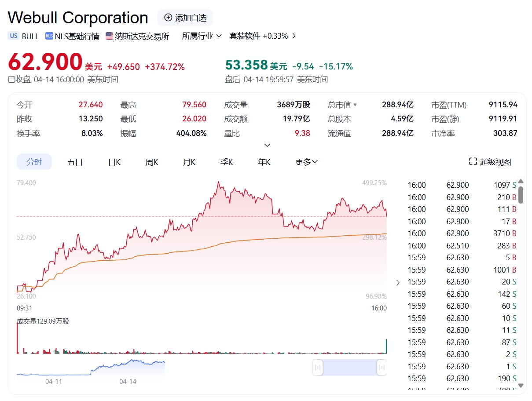Click the US market badge icon
532x401 pixels.
pos(14,36)
